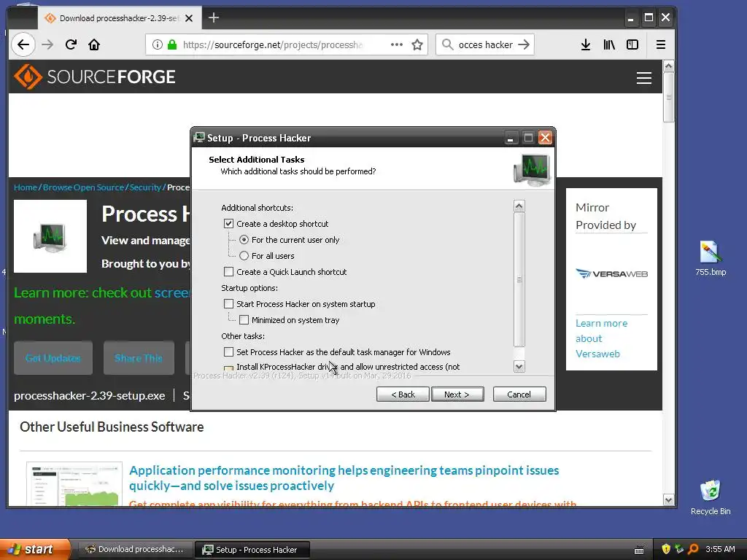Viewport: 747px width, 560px height.
Task: Click the Get Updates button
Action: pos(53,357)
